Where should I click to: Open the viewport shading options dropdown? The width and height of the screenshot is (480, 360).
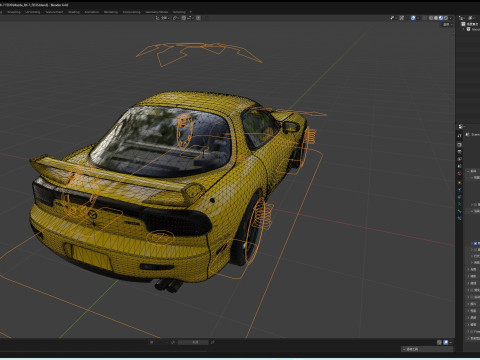450,18
